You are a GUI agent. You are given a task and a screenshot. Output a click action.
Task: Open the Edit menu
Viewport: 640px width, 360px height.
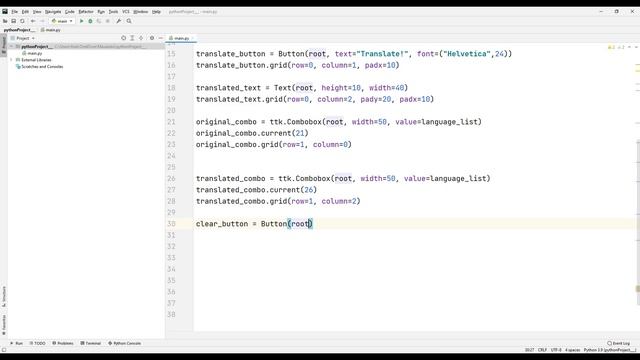[25, 12]
